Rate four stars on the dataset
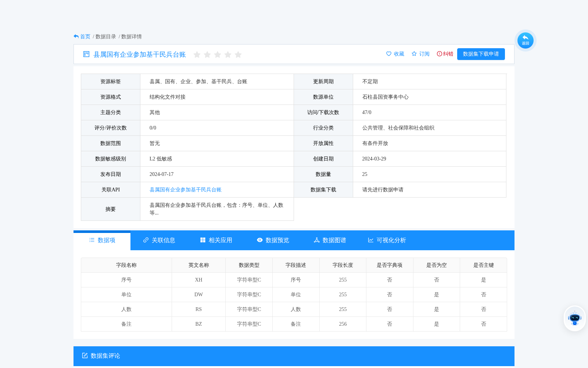Screen dimensions: 588x368 coord(228,54)
